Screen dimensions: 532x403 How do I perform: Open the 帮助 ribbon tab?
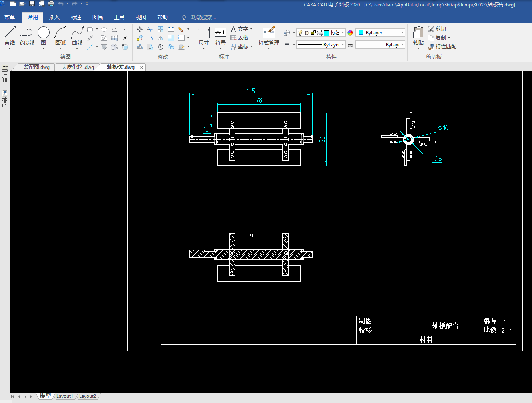(162, 17)
